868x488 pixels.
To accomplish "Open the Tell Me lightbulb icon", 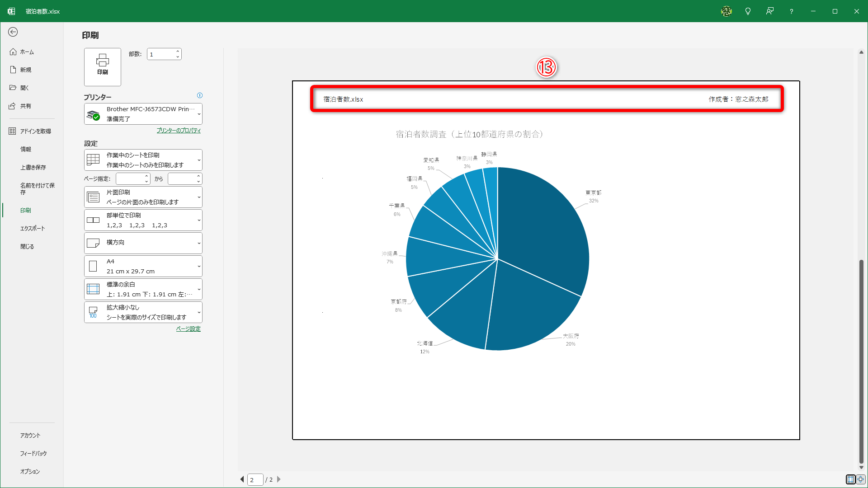I will pos(748,11).
